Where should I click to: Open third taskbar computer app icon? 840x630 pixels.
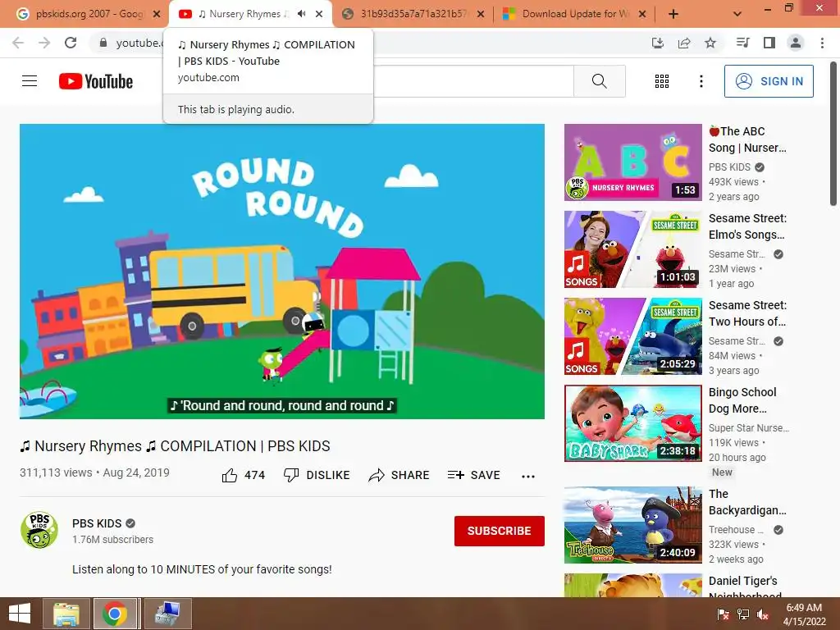point(167,614)
